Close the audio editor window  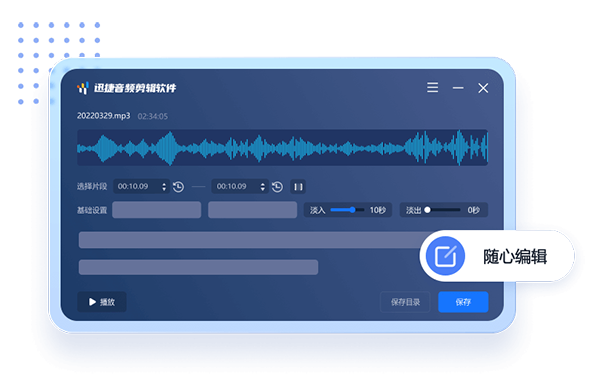click(x=483, y=88)
